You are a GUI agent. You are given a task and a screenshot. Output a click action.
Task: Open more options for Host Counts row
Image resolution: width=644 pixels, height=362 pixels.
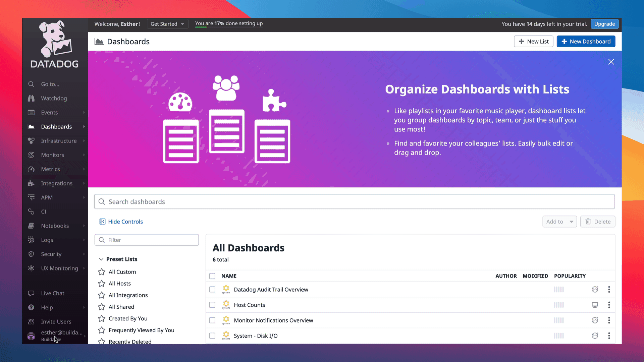609,305
